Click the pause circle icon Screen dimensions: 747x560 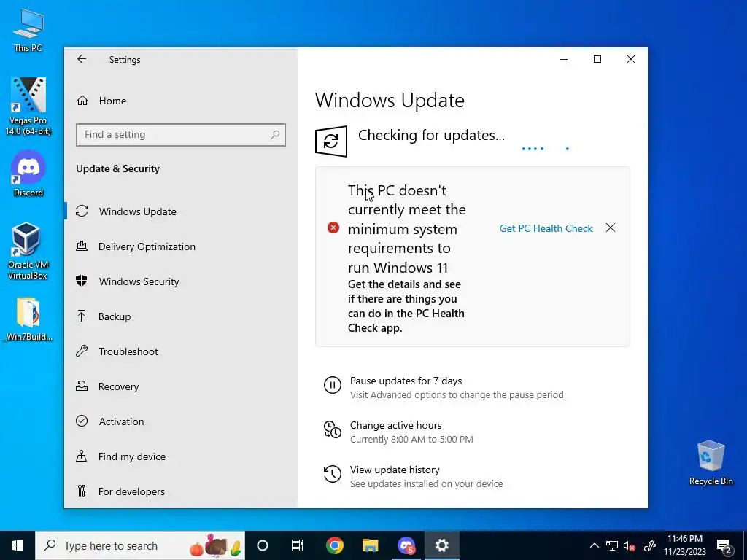(333, 385)
